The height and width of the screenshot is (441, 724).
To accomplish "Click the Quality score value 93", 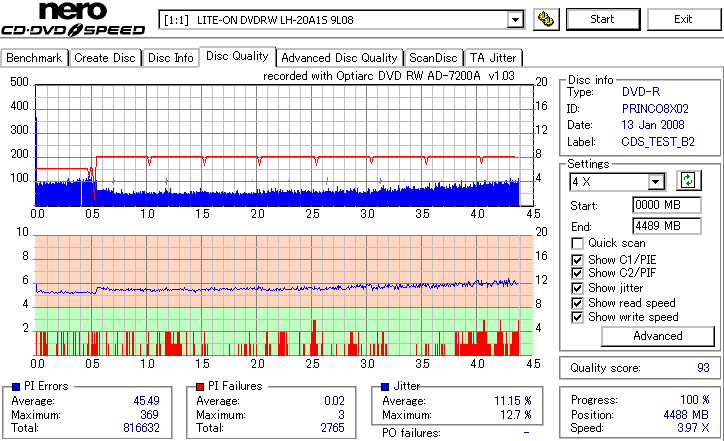I will click(x=703, y=368).
